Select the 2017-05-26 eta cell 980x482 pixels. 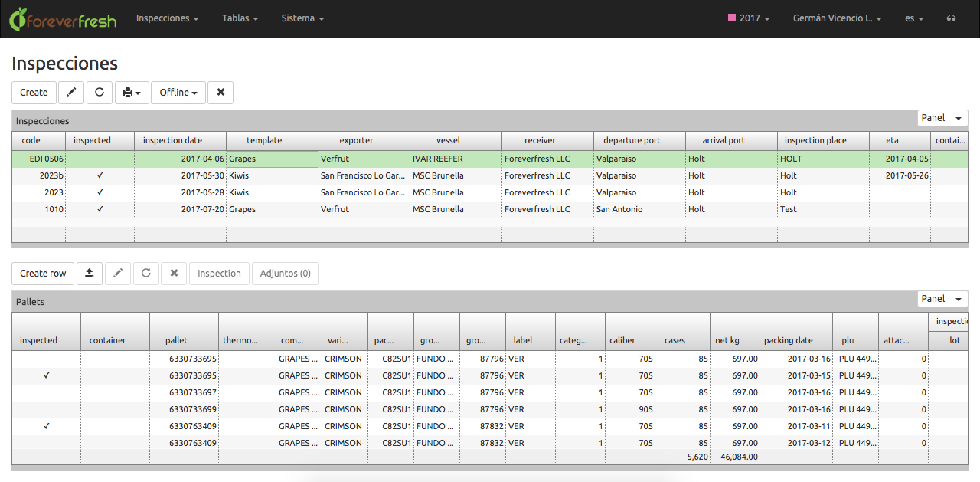pyautogui.click(x=900, y=175)
